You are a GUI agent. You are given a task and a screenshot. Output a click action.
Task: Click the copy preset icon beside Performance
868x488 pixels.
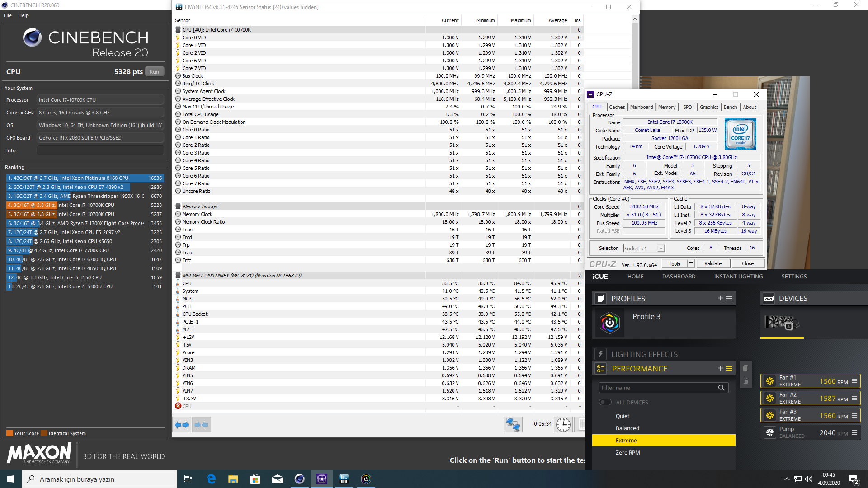745,368
